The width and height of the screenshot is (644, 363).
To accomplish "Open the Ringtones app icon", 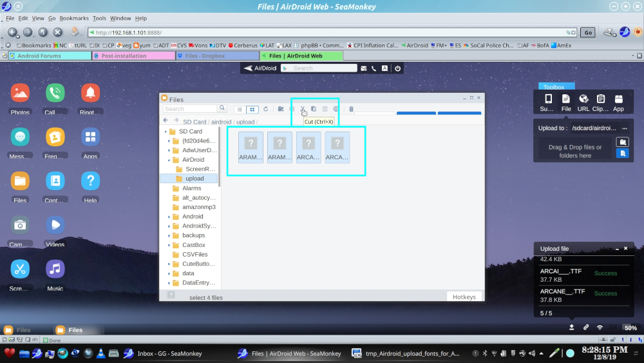I will point(90,93).
